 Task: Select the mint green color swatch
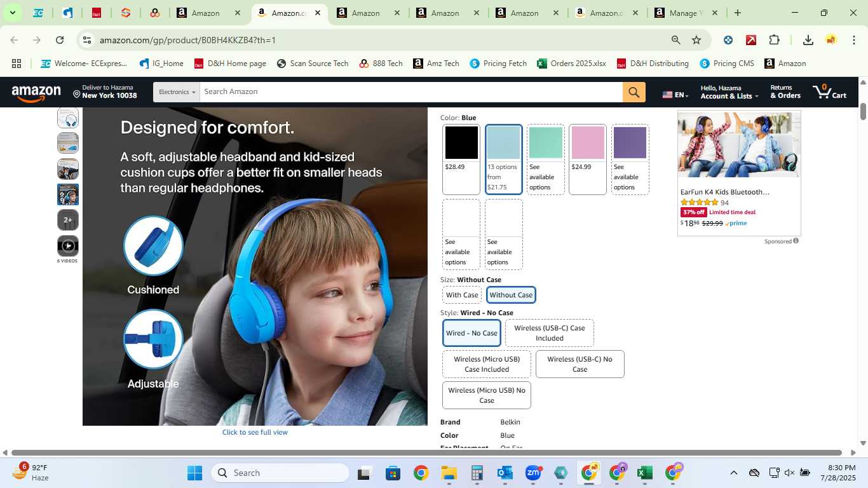point(546,159)
